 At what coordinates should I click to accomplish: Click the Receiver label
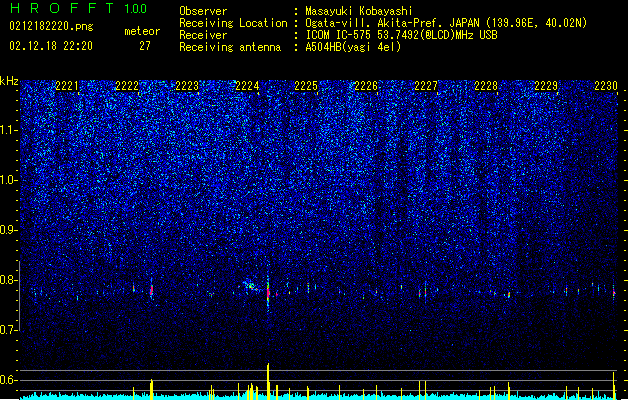point(203,35)
